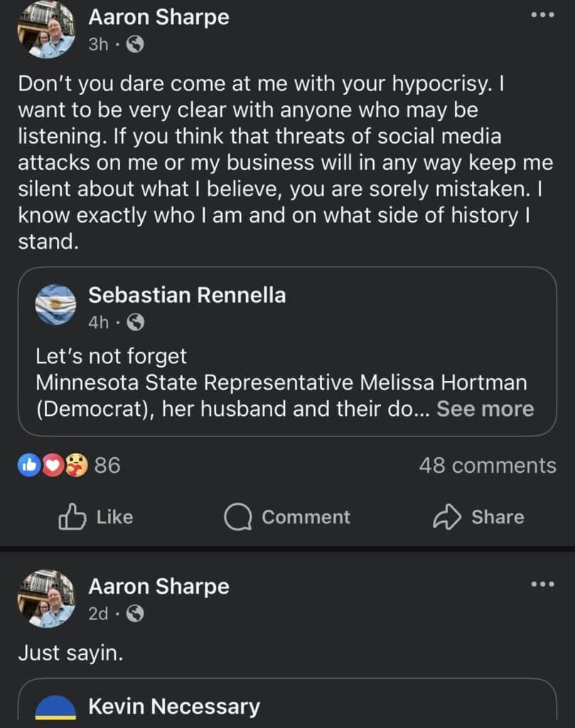Open the 48 comments link
Screen dimensions: 575x728
487,466
